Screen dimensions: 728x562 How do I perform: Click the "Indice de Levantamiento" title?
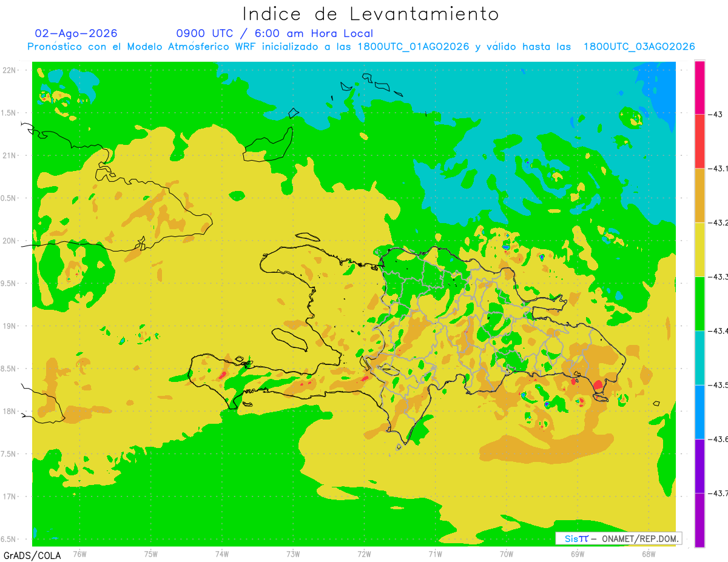tap(371, 13)
